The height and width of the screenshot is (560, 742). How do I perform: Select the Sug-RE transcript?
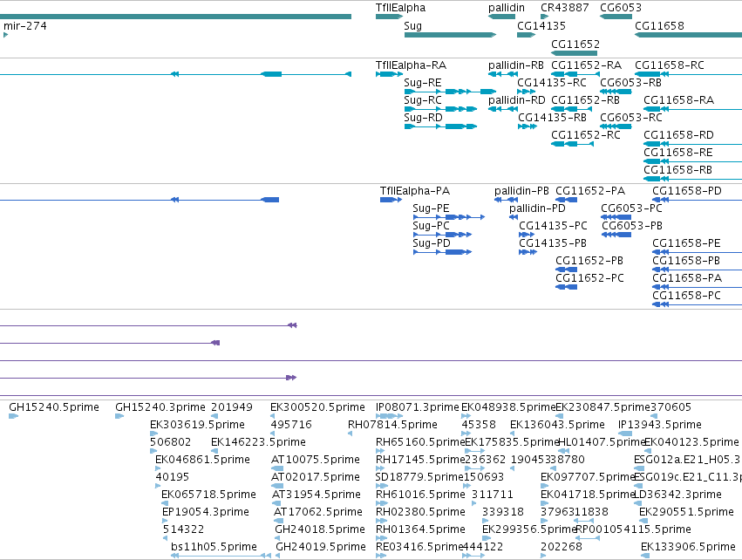coord(450,92)
